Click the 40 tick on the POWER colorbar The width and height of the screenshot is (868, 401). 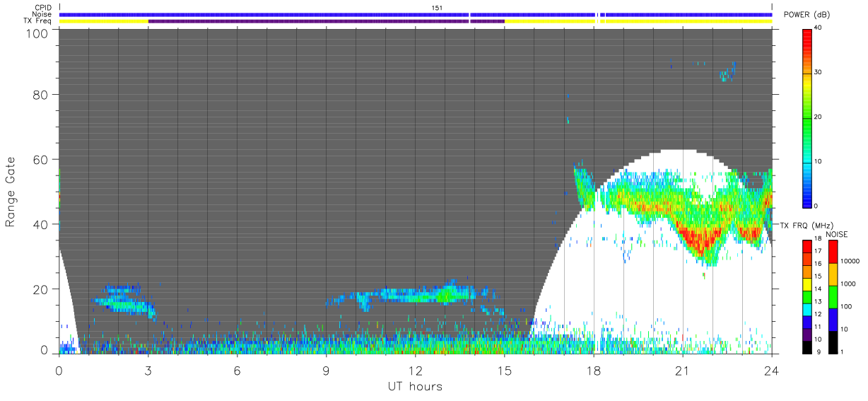[x=819, y=28]
